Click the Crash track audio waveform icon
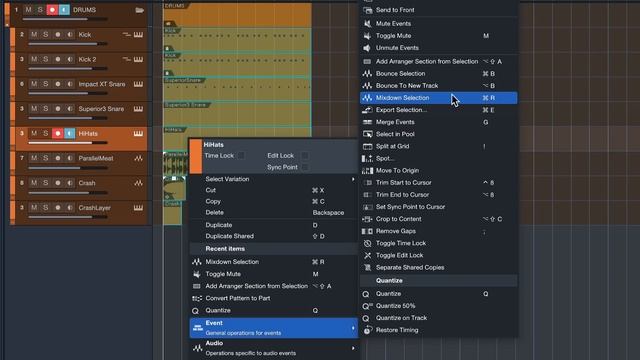The image size is (640, 360). (x=138, y=183)
